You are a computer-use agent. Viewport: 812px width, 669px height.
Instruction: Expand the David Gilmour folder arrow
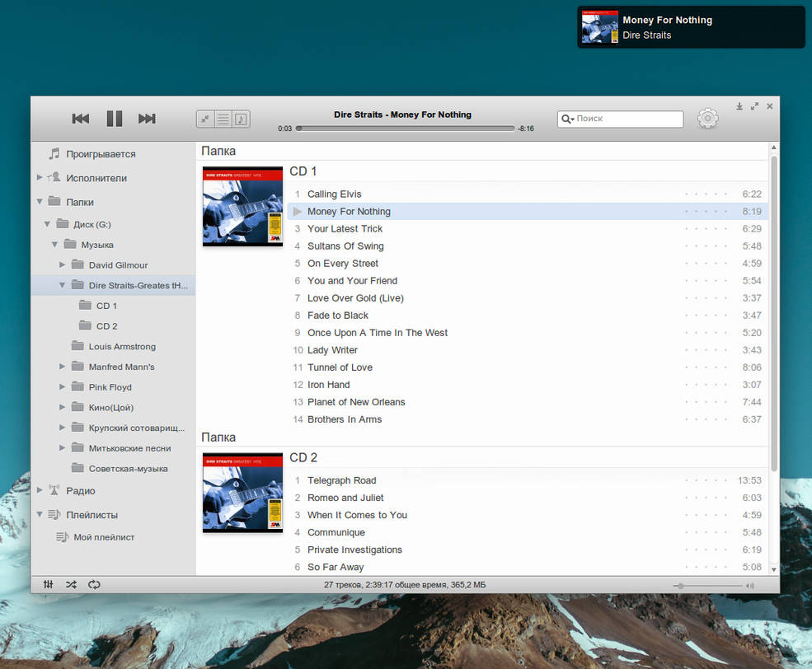point(62,264)
